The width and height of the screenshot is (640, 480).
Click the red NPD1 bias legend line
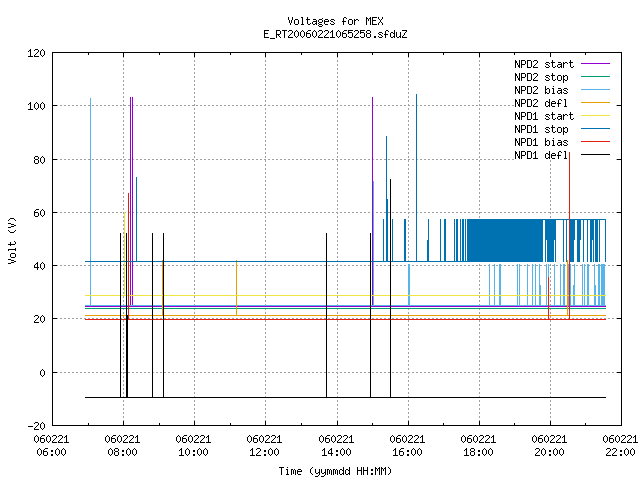[x=596, y=142]
